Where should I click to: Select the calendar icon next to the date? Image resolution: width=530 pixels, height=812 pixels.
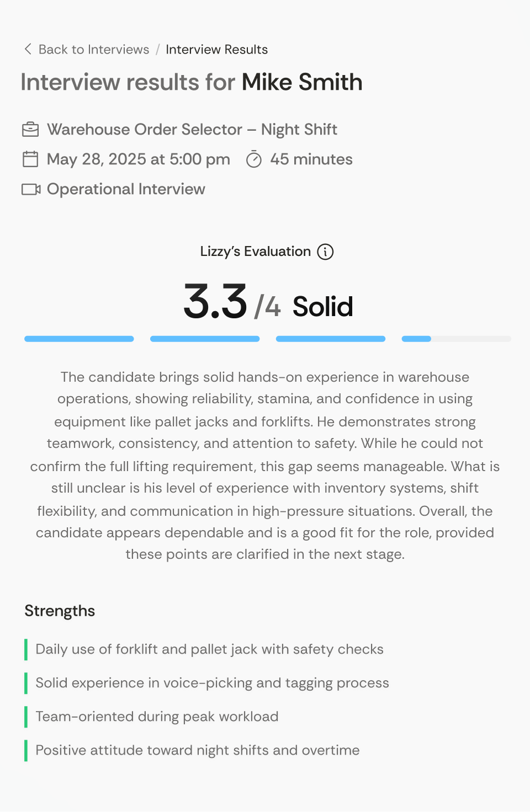(31, 159)
